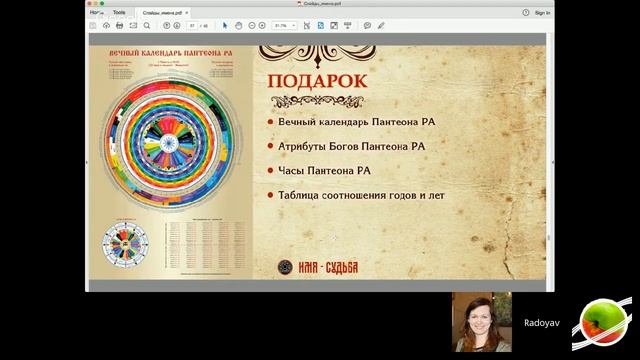
Task: Close the Слайды_имена.pdf document tab
Action: point(187,13)
